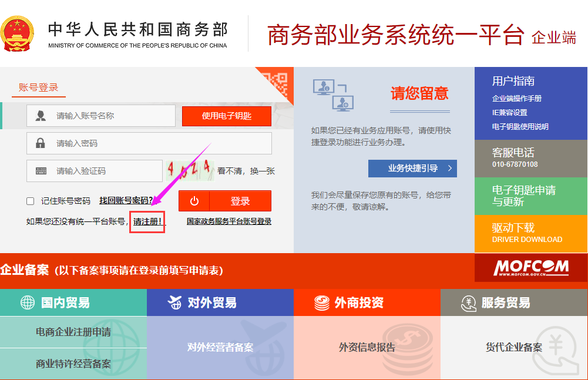Click the power symbol on the login button
This screenshot has height=380, width=588.
(x=194, y=200)
